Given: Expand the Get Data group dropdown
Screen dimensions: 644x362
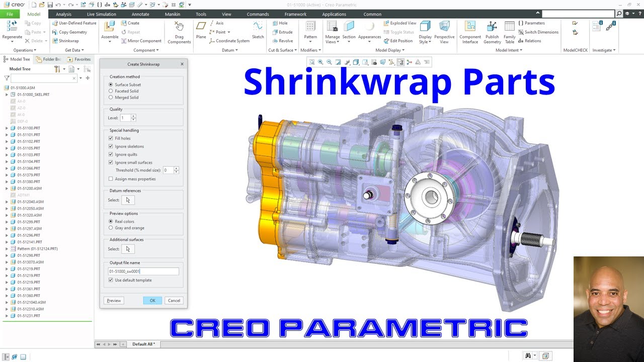Looking at the screenshot, I should pos(74,50).
